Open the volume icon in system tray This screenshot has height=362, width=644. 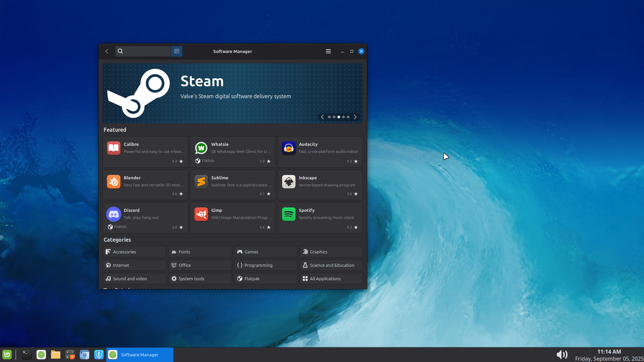562,355
